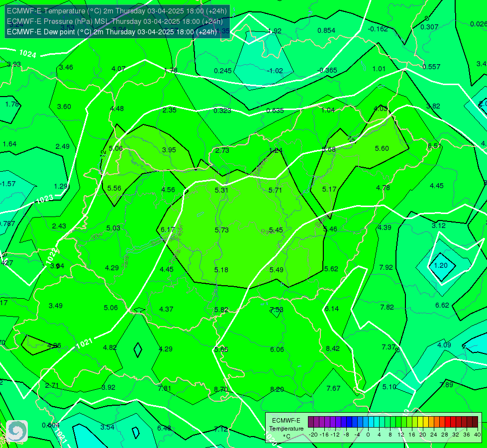Click the 5.17 grid value

[329, 189]
